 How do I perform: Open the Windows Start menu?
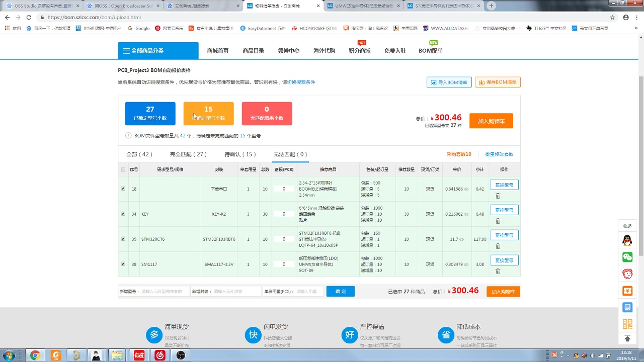coord(9,355)
